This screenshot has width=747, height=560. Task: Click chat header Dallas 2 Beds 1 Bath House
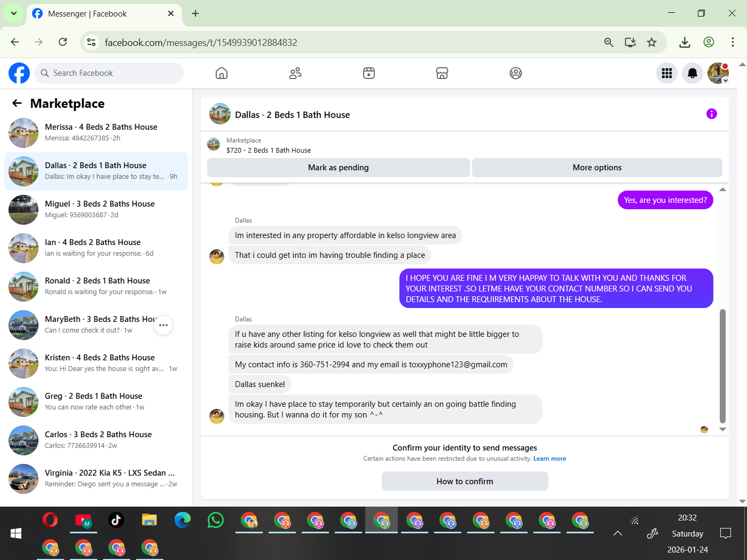[x=293, y=115]
